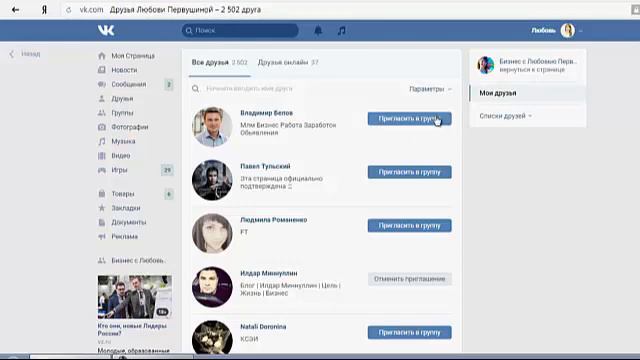The height and width of the screenshot is (360, 640).
Task: Click the header user avatar
Action: [567, 31]
